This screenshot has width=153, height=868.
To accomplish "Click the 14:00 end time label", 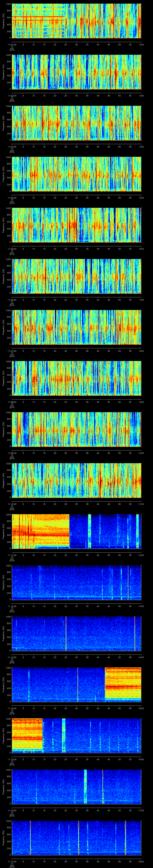I will pos(141,657).
